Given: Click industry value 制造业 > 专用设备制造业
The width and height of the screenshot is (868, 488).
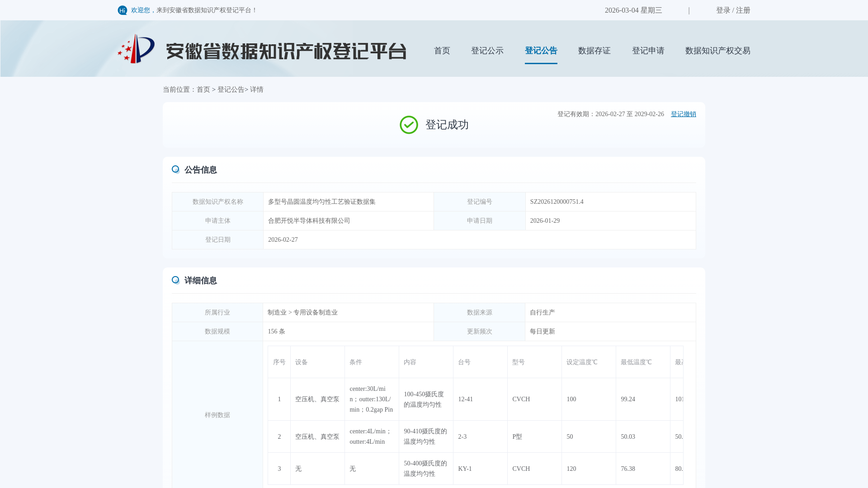Looking at the screenshot, I should point(302,313).
